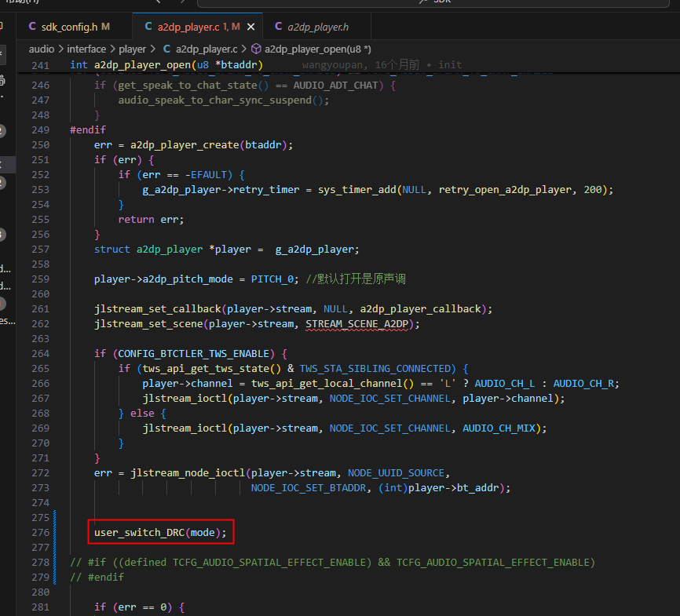Open the player breadcrumb folder
Viewport: 680px width, 616px height.
132,49
